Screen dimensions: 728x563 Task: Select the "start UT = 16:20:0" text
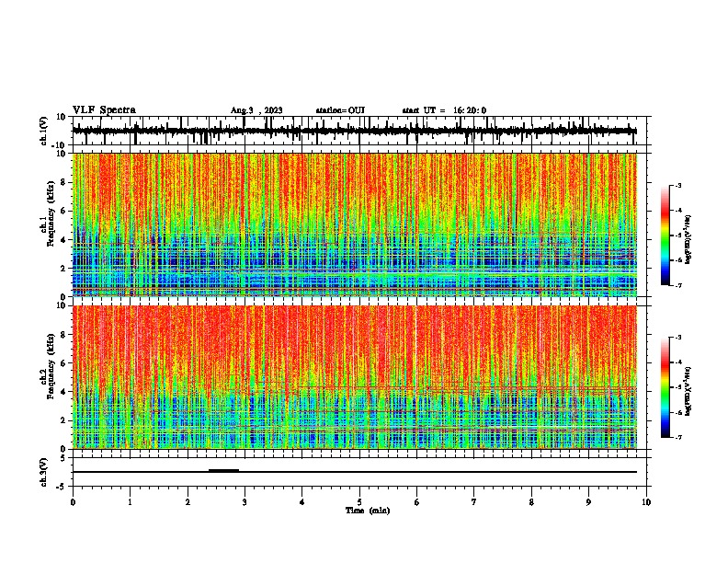coord(444,110)
